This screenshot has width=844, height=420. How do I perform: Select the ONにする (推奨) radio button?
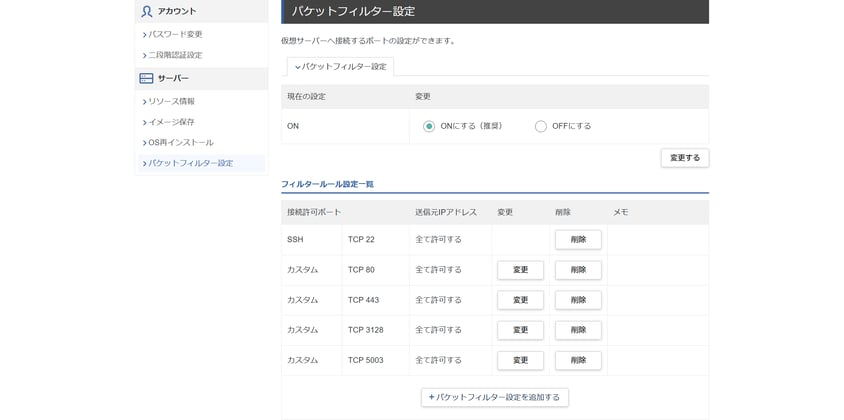pos(429,126)
